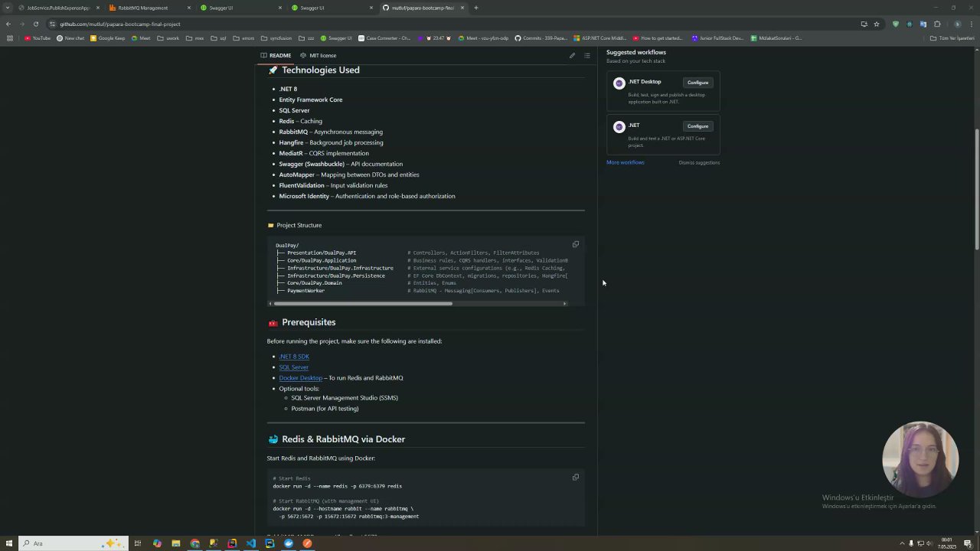Open the More workflows link
Image resolution: width=980 pixels, height=551 pixels.
(x=626, y=162)
